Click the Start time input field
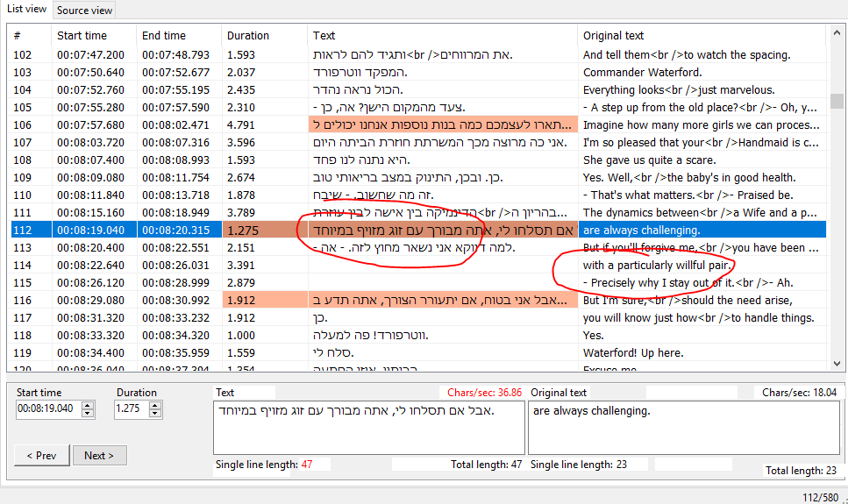This screenshot has width=848, height=504. point(49,408)
